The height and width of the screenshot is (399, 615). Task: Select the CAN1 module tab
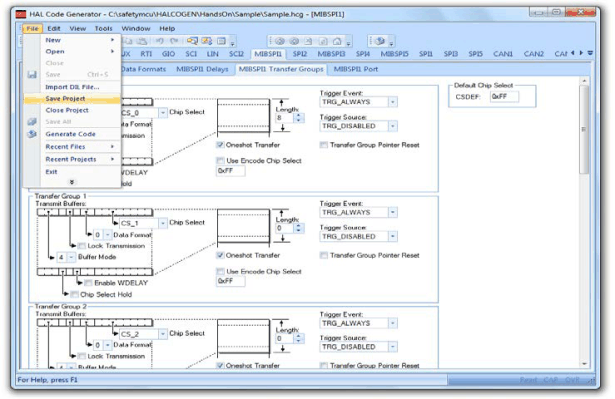click(503, 54)
